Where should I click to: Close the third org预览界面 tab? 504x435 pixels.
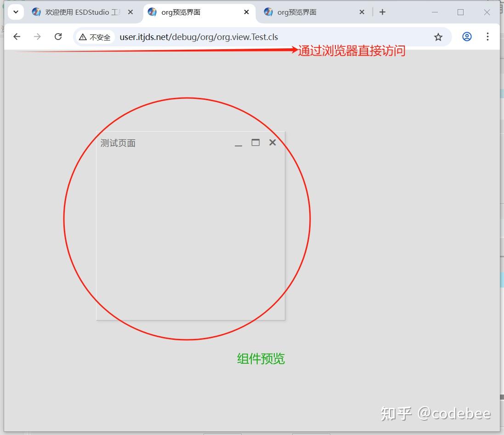coord(362,12)
